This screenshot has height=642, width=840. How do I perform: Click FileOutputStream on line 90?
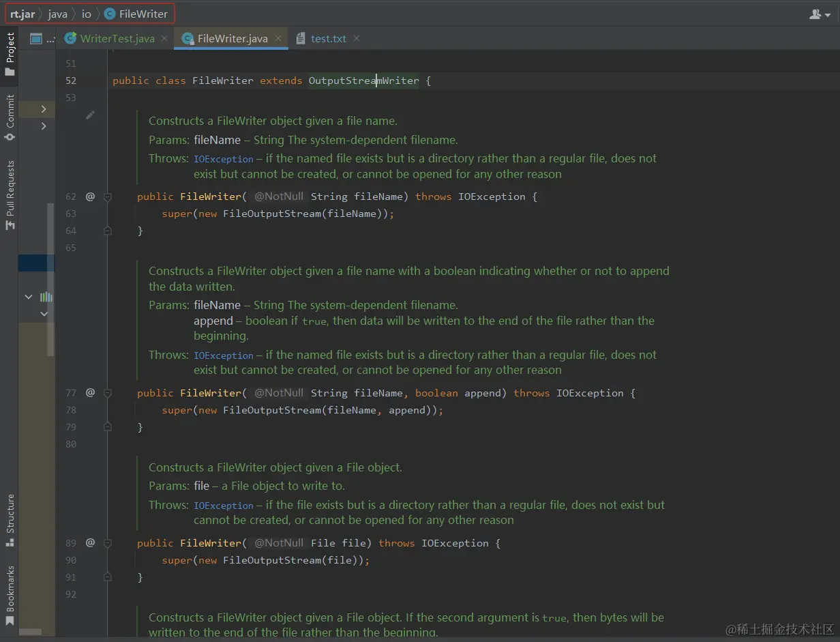(x=272, y=560)
